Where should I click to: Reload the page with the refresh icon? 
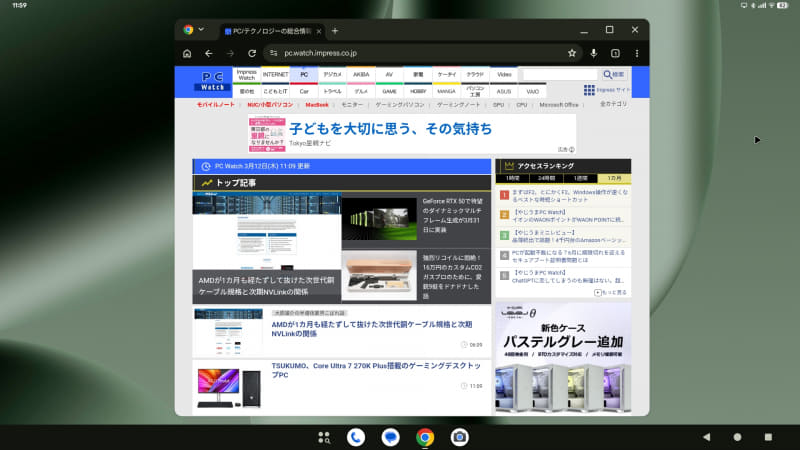coord(252,53)
